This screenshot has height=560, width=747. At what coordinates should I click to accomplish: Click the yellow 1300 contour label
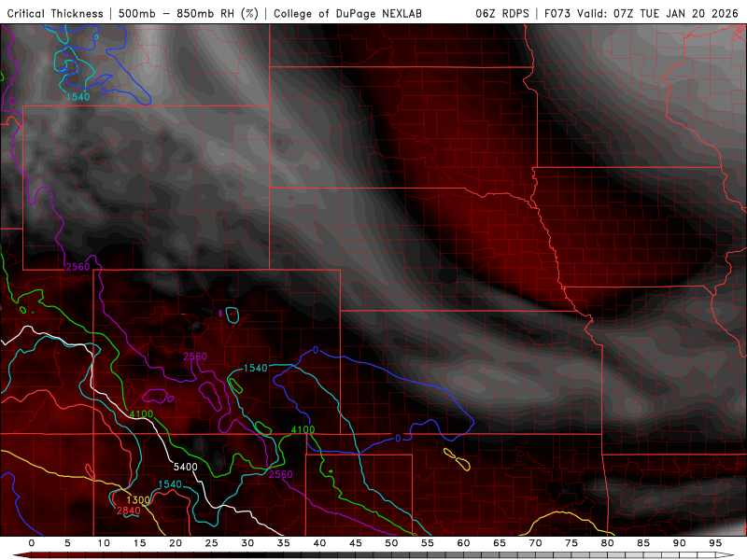click(138, 500)
